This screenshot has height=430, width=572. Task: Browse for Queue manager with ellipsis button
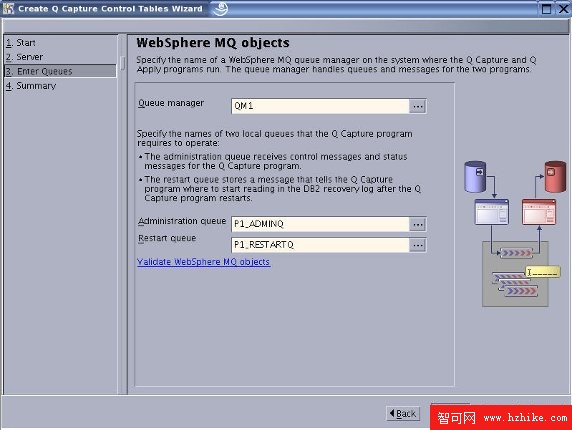pyautogui.click(x=418, y=106)
